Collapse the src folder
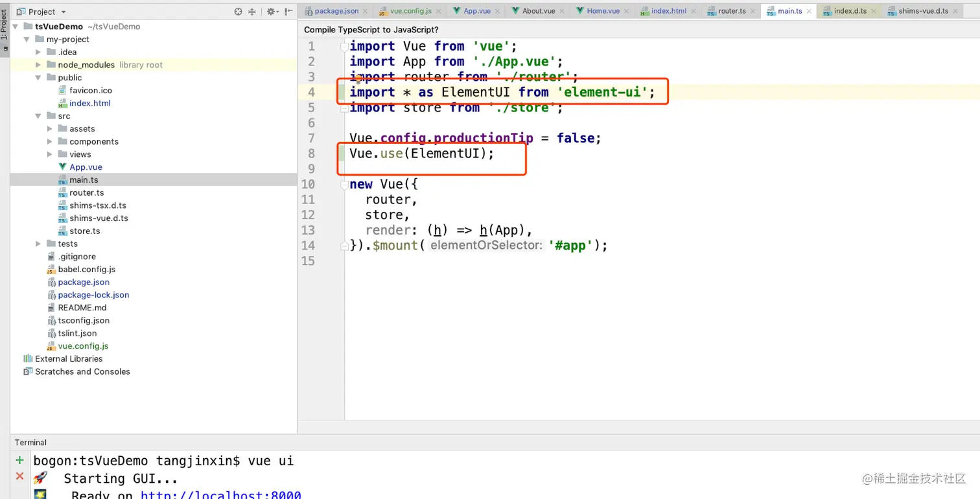Viewport: 980px width, 499px height. 38,116
